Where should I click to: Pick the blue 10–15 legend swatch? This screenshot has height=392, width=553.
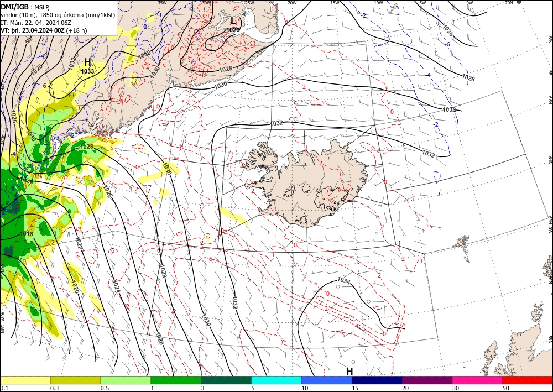point(327,380)
